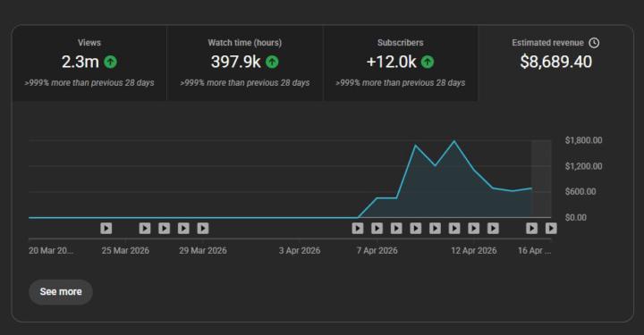Open the video marker above 29 Mar 2026

tap(203, 228)
